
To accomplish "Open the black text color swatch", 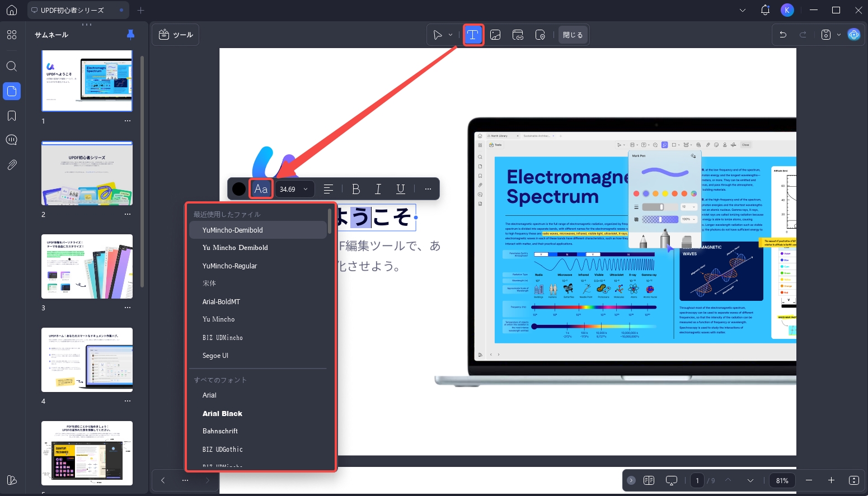I will click(239, 189).
